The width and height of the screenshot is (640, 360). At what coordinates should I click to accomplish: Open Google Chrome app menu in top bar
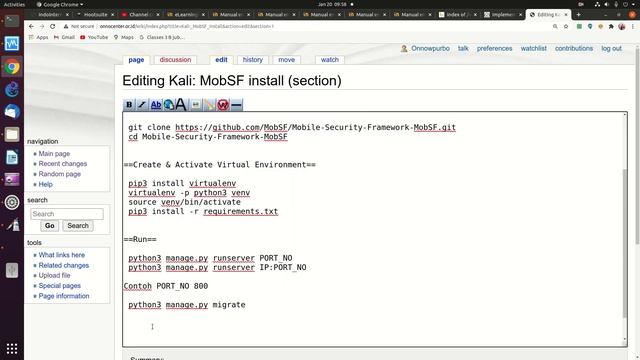pyautogui.click(x=60, y=4)
